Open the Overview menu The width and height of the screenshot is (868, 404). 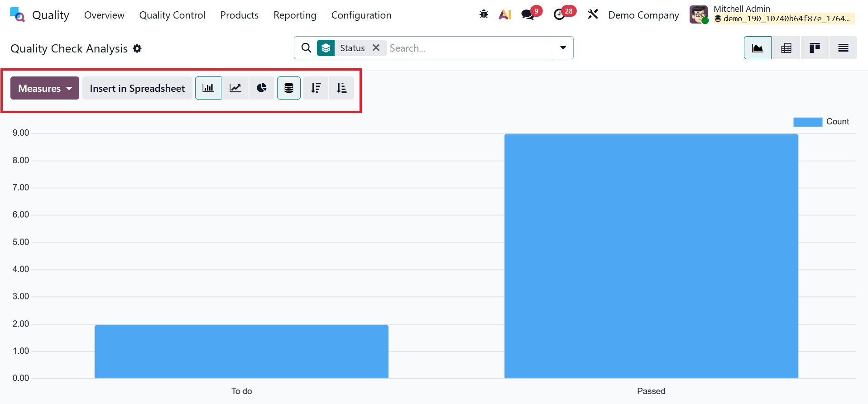(x=104, y=15)
